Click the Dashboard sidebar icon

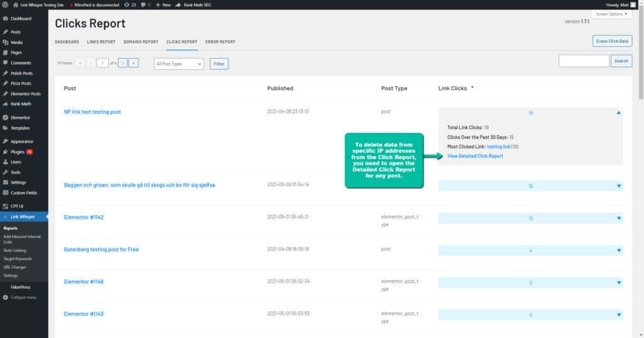click(x=5, y=18)
